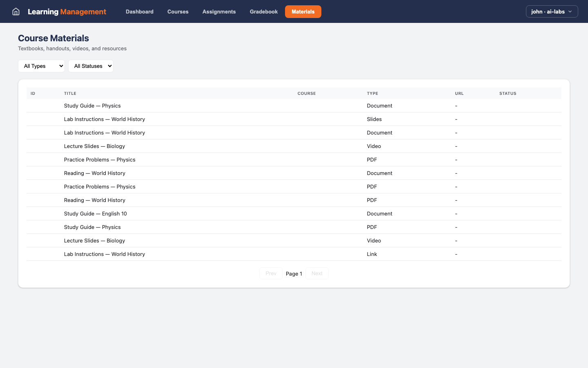Click the Prev pagination button
588x368 pixels.
[271, 273]
